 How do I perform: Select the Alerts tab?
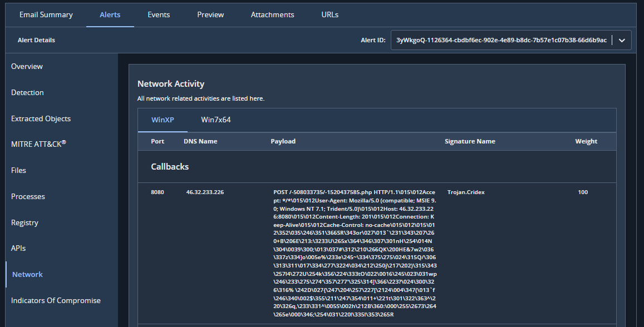pyautogui.click(x=110, y=15)
